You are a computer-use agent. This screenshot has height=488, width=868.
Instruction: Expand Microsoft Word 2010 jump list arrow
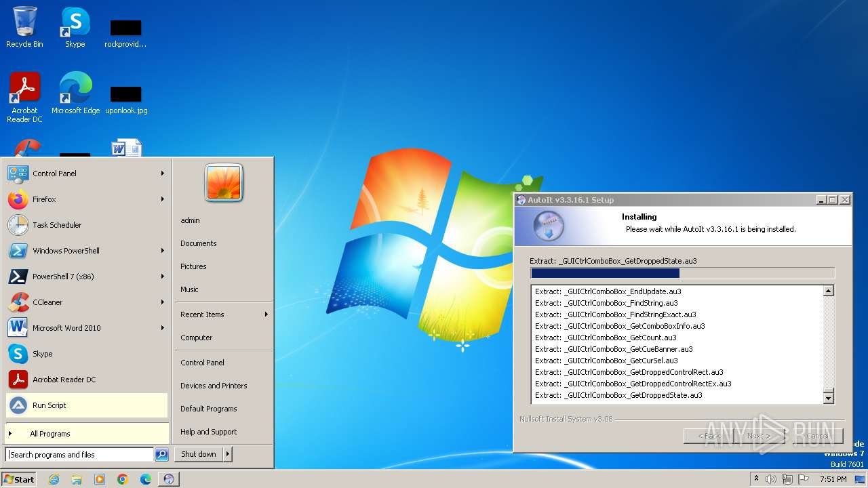(163, 328)
